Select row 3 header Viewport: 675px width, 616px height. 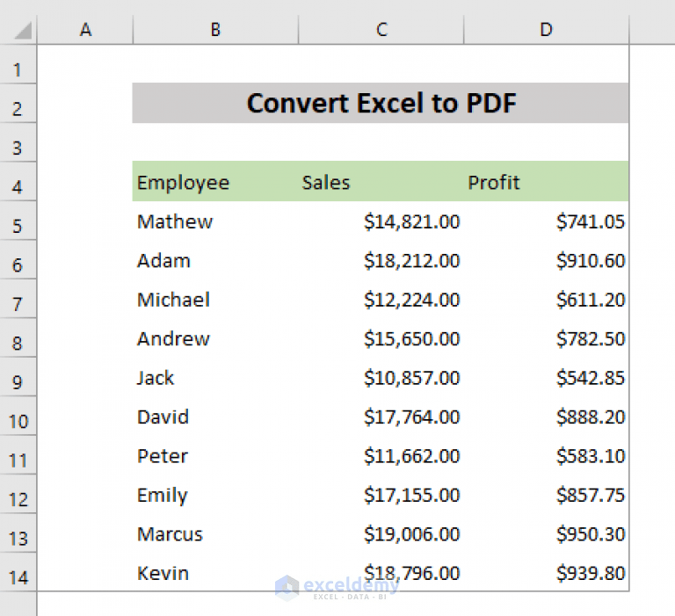click(18, 142)
